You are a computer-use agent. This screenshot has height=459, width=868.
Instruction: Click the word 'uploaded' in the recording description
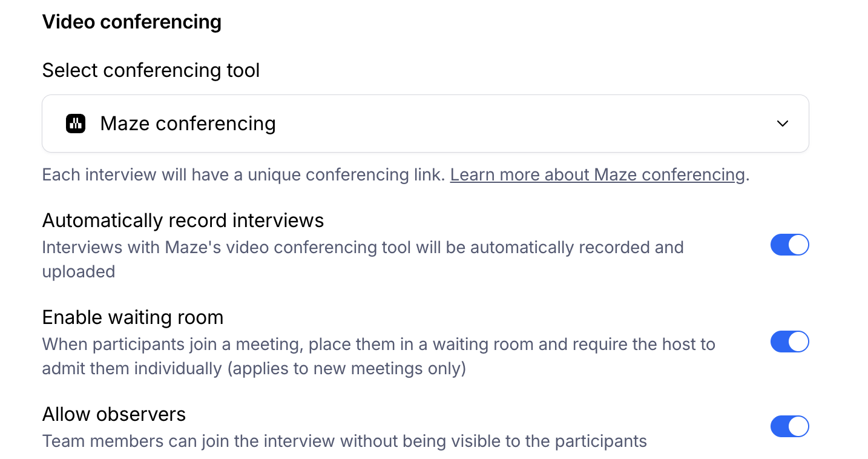coord(79,272)
